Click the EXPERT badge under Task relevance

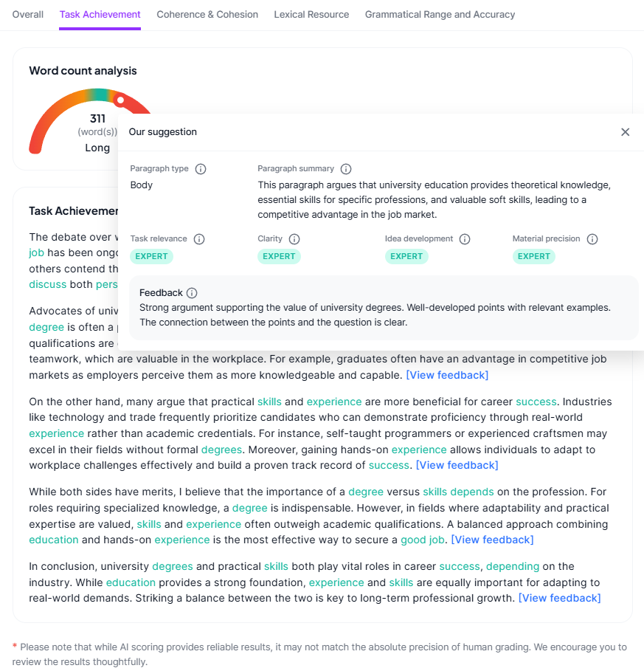click(x=152, y=256)
